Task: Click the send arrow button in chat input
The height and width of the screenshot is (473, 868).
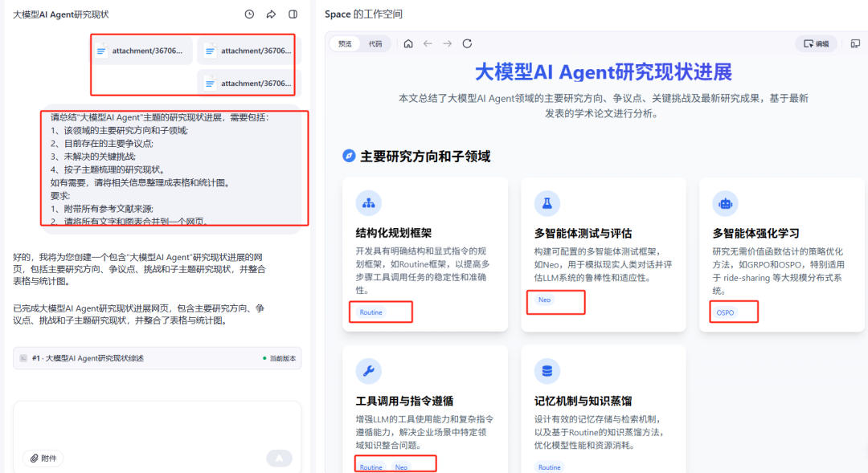Action: point(279,458)
